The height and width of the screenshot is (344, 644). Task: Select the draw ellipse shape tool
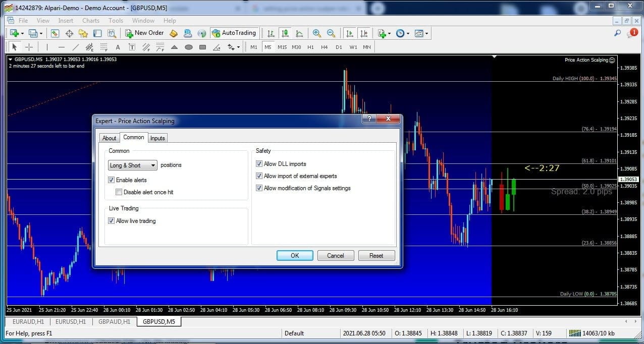189,47
